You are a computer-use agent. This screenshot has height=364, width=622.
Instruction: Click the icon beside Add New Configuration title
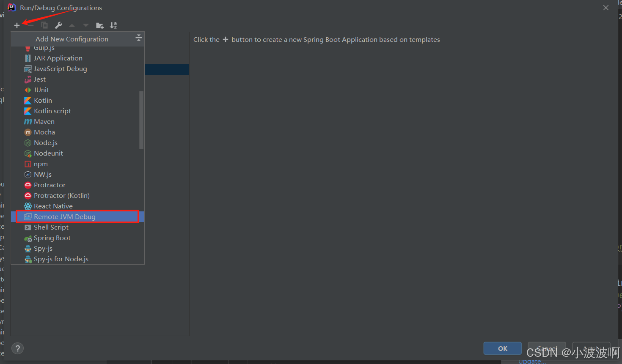[x=138, y=38]
